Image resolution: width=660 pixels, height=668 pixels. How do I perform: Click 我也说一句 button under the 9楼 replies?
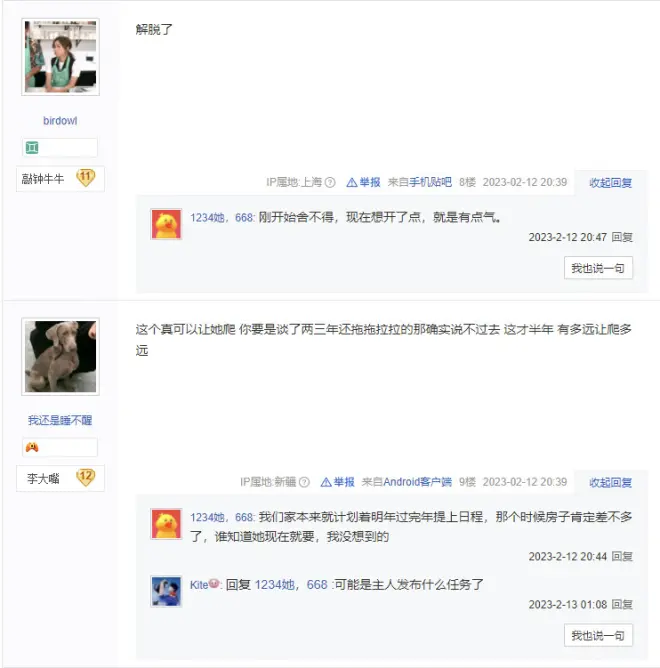point(598,635)
